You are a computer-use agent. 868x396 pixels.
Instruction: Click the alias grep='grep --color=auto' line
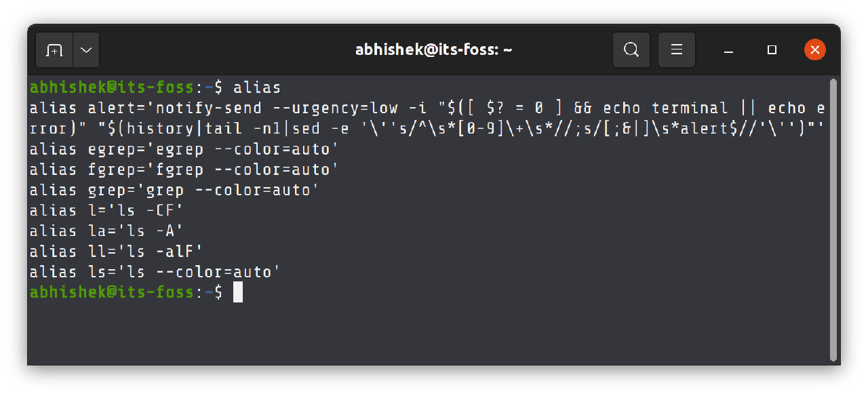[x=174, y=190]
